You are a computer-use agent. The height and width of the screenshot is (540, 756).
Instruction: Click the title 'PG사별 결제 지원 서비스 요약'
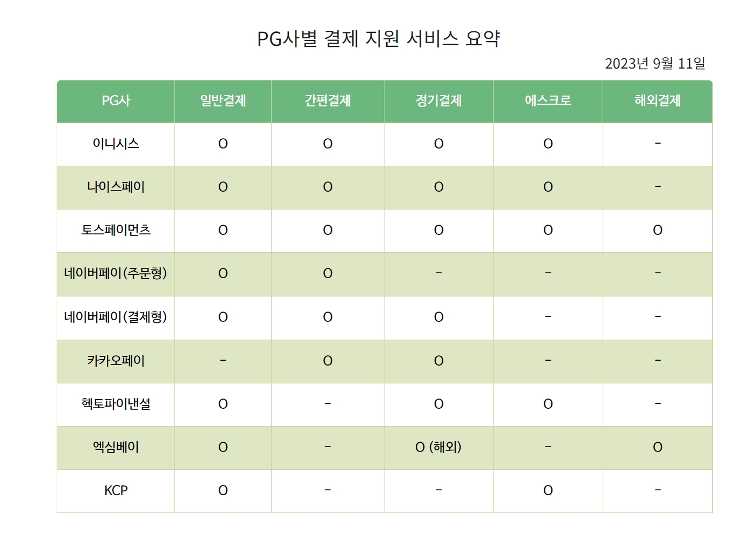tap(379, 38)
